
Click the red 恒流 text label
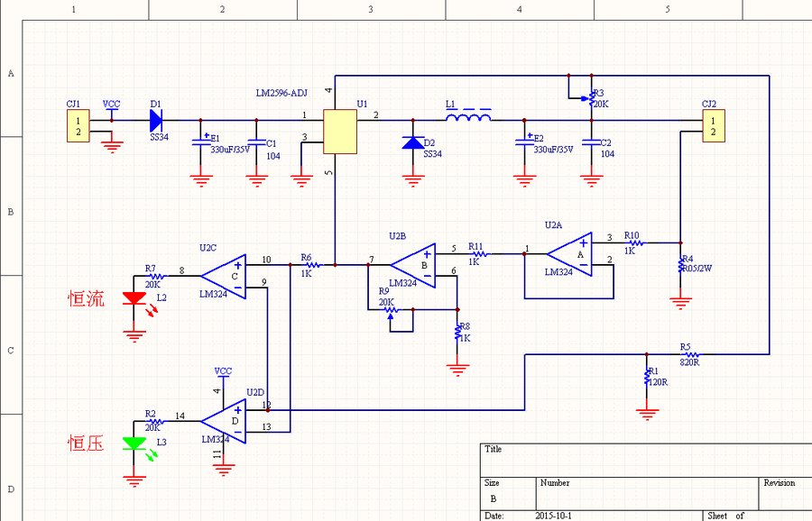(x=86, y=298)
